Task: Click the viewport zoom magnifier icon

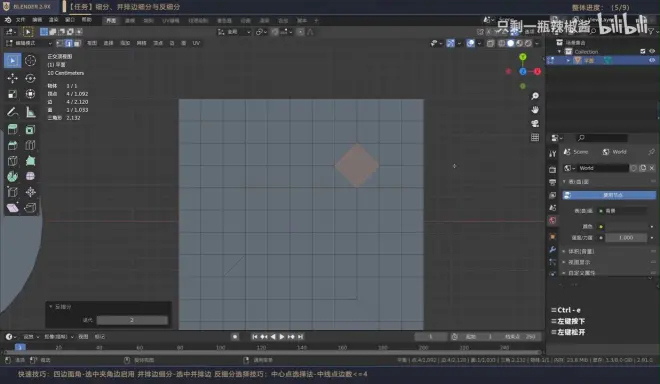Action: [x=535, y=96]
